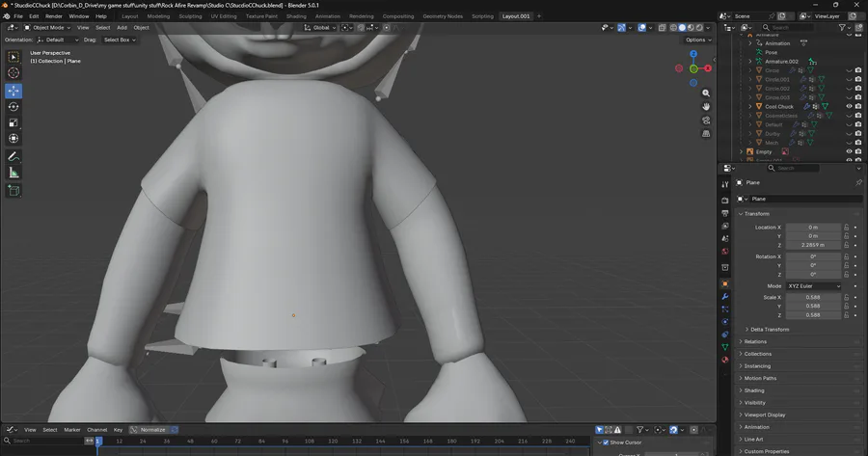Select the Annotate tool
The image size is (868, 456).
14,156
